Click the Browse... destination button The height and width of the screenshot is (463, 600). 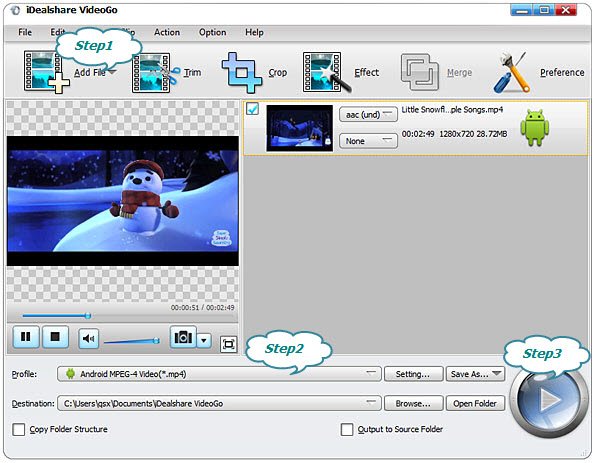click(x=413, y=404)
